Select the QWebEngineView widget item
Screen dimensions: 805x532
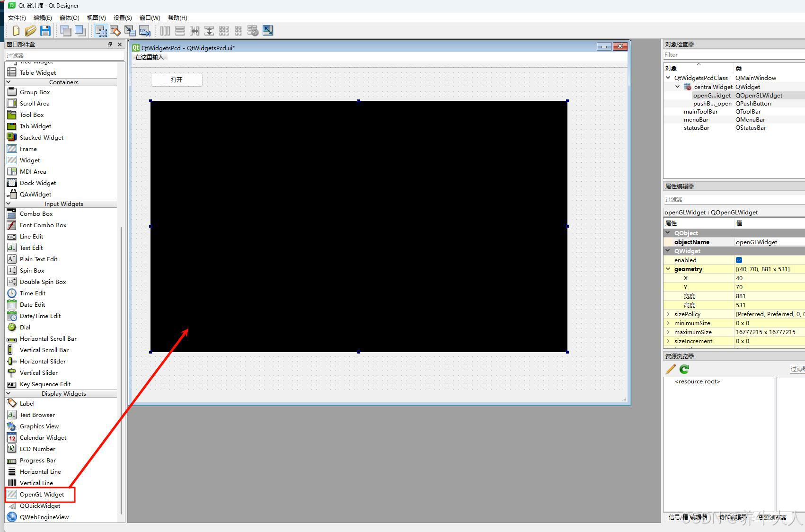point(44,517)
